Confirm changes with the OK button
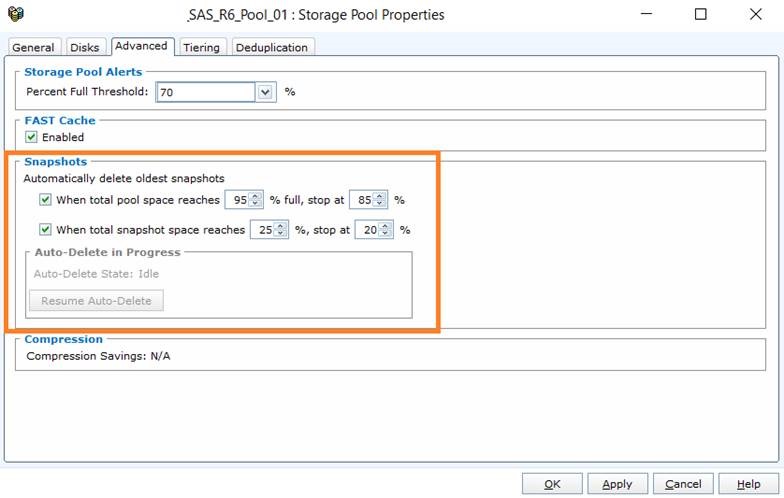 pos(552,484)
